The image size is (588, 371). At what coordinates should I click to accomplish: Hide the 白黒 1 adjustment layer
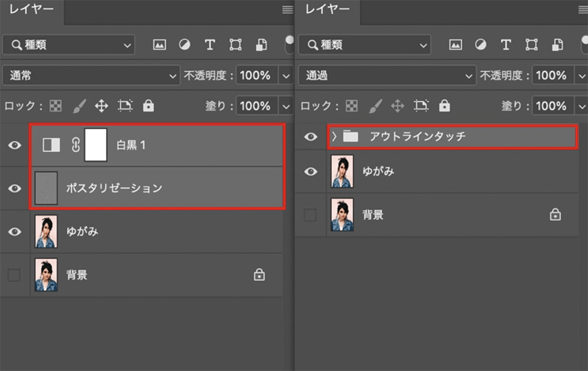[14, 145]
